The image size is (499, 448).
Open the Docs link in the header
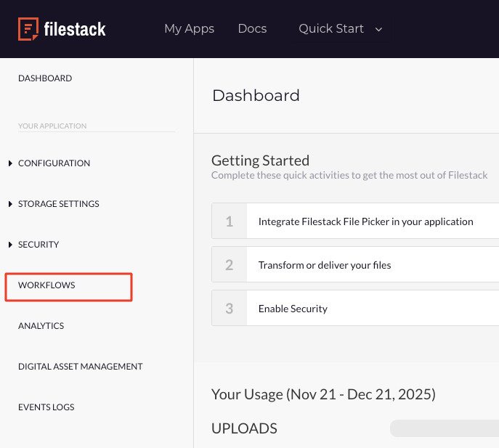(252, 28)
